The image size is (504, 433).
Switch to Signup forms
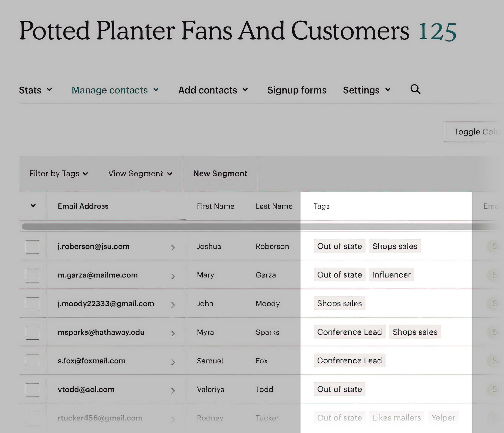(x=297, y=90)
